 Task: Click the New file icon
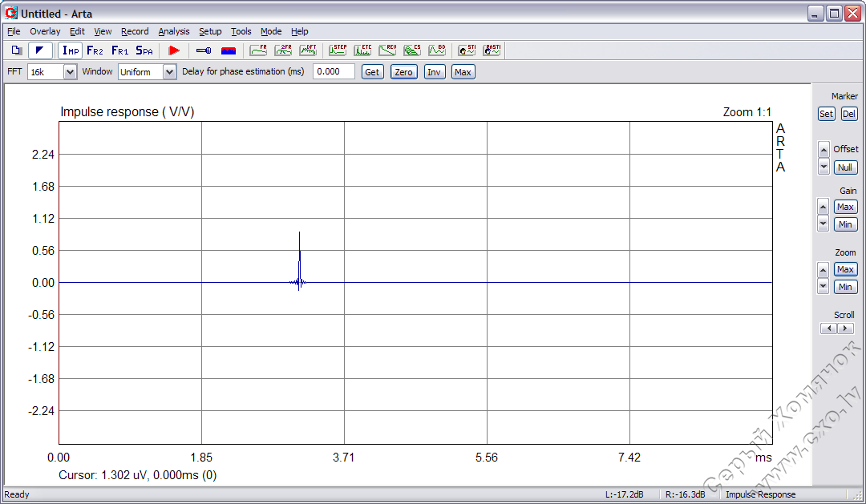(17, 50)
